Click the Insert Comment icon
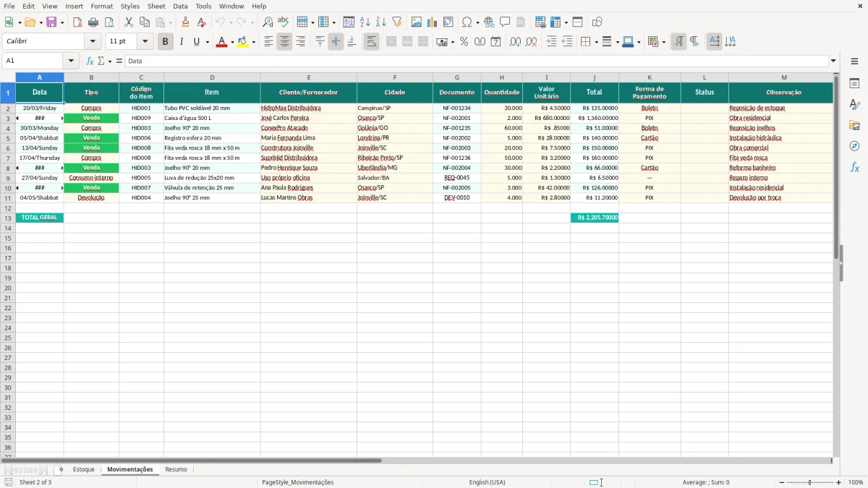This screenshot has height=488, width=868. coord(505,22)
